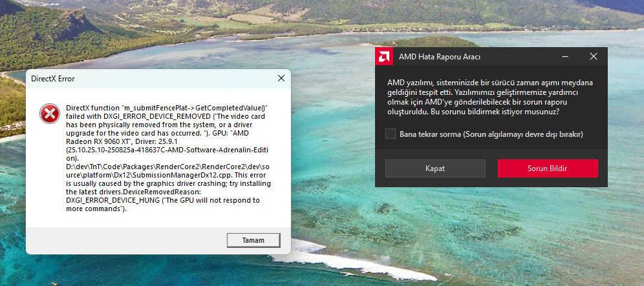Click the 'DXGI_ERROR_DEVICE_HUNG' text line
The width and height of the screenshot is (644, 286).
click(163, 201)
